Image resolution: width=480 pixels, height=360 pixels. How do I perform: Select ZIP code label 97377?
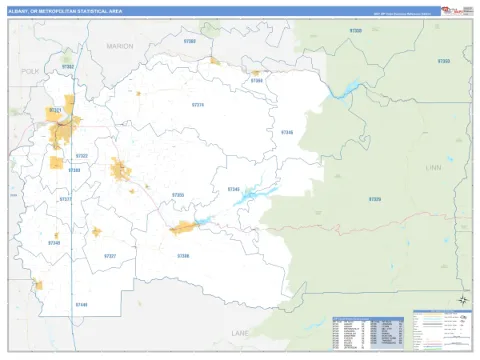pos(66,199)
